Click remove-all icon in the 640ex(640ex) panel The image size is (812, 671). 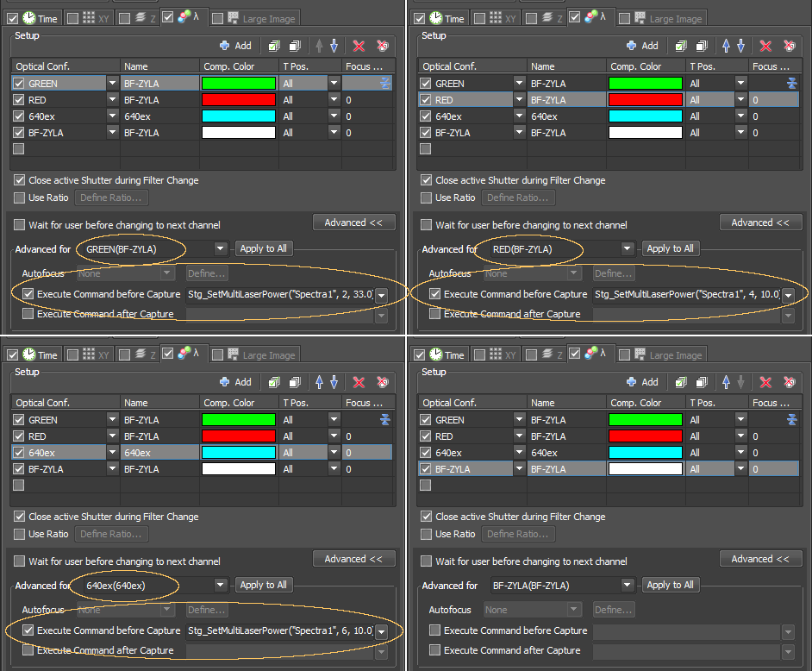click(x=382, y=382)
